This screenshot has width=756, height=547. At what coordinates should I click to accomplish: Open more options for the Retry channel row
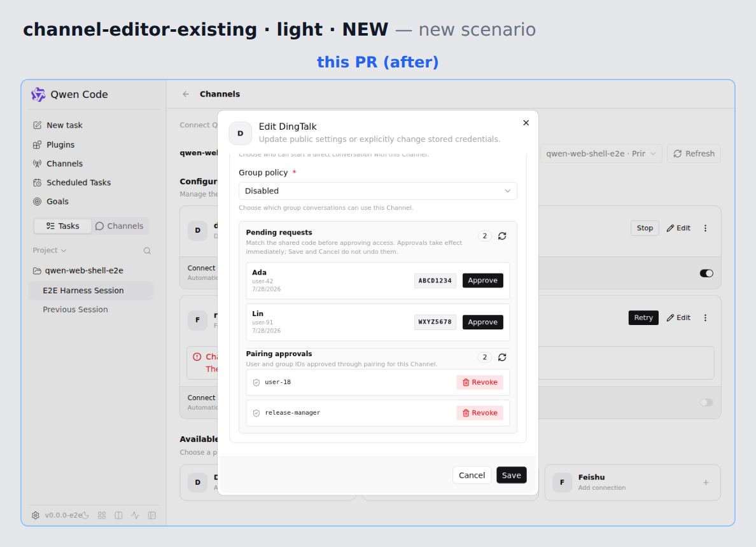(x=705, y=318)
